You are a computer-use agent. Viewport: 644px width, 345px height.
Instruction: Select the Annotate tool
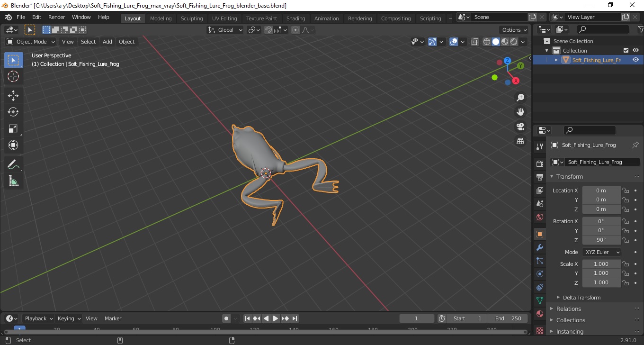pos(13,165)
